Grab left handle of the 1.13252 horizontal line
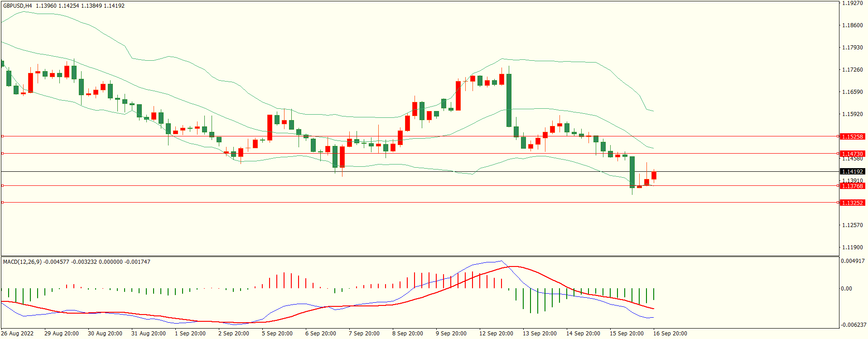 [x=2, y=202]
